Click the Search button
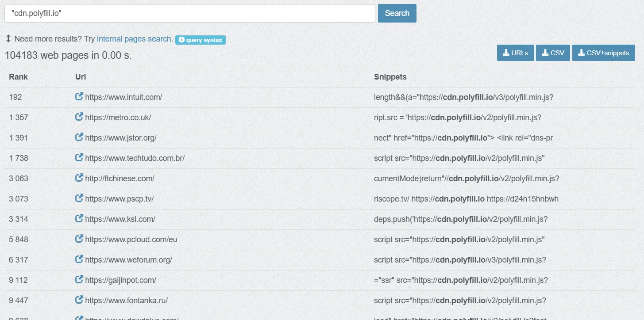644x320 pixels. click(x=397, y=13)
